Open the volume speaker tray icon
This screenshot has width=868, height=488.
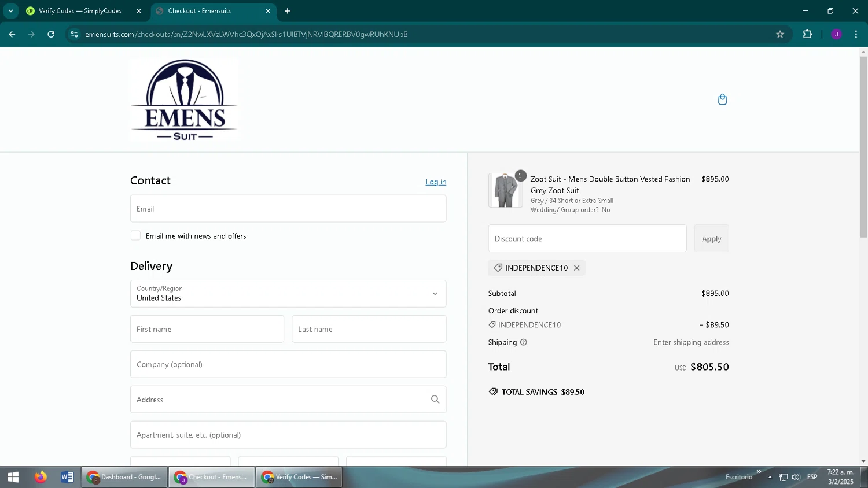(x=796, y=477)
